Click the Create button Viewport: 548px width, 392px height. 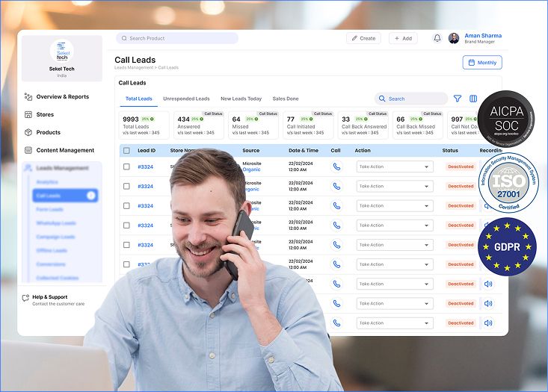(363, 38)
